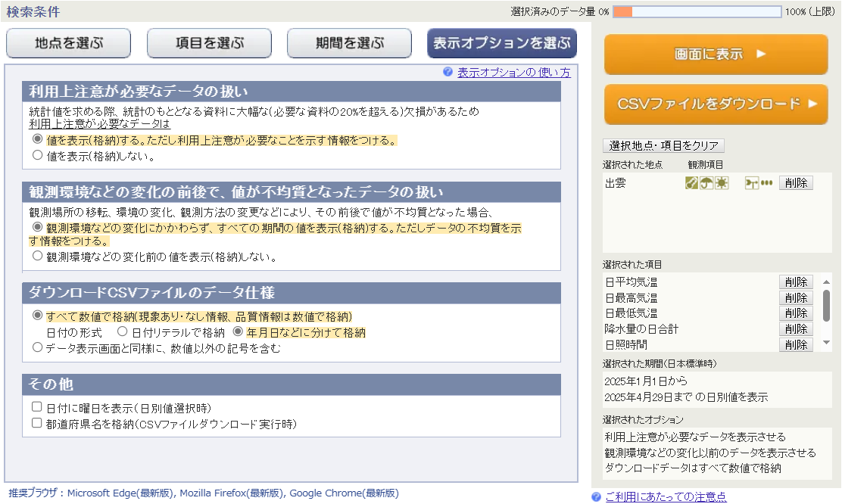Check 都道府県名を格納 option
The image size is (842, 504).
(x=37, y=423)
